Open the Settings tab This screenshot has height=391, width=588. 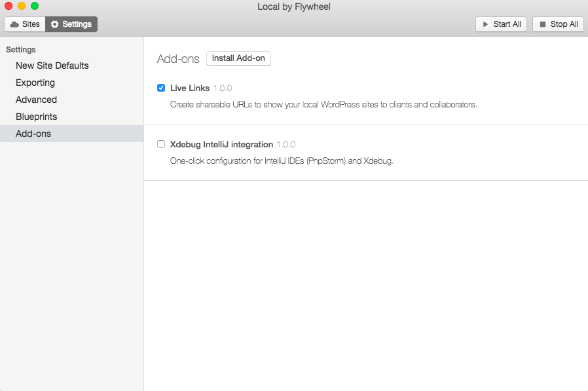coord(71,24)
